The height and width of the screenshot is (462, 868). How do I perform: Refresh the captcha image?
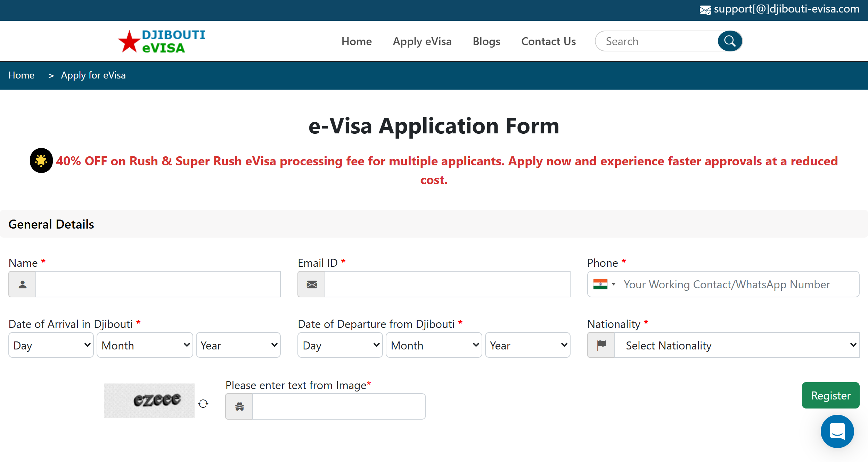pos(203,403)
